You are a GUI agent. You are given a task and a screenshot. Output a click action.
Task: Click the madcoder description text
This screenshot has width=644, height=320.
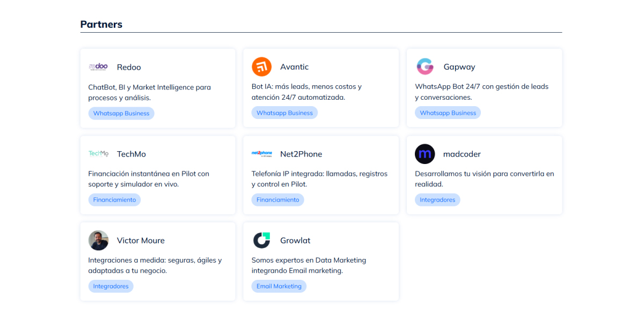484,179
